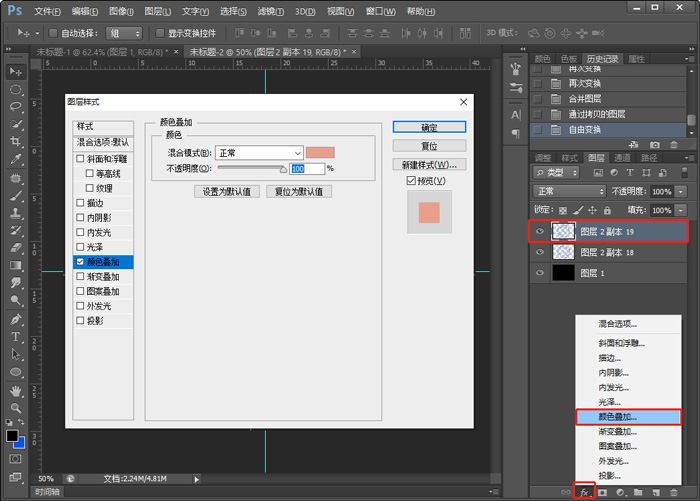Choose 渐变叠加... from fx popup
The width and height of the screenshot is (700, 501).
click(x=617, y=431)
